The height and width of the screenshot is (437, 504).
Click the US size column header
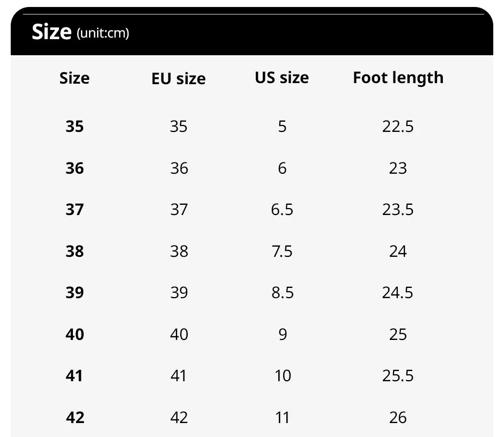point(282,78)
